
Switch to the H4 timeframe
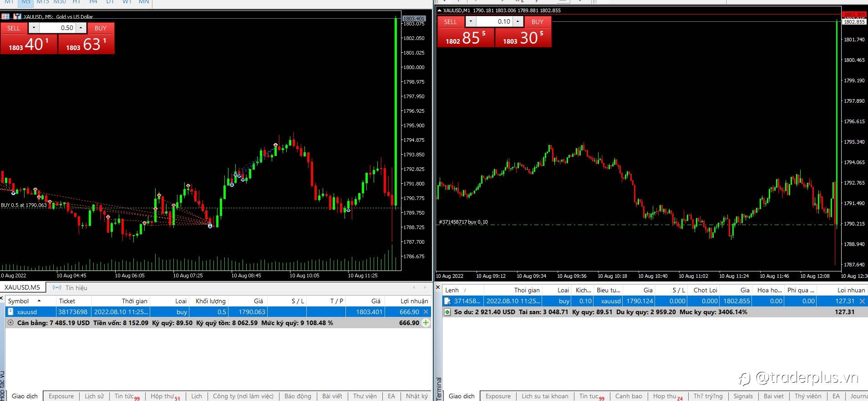coord(93,2)
